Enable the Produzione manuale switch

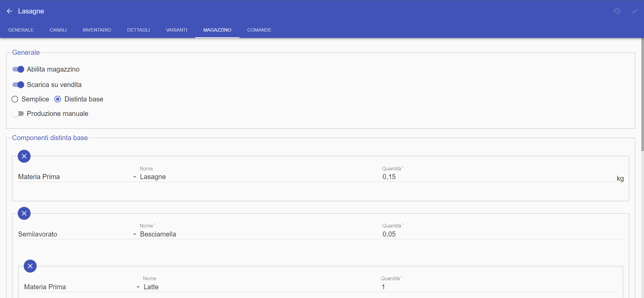[18, 114]
